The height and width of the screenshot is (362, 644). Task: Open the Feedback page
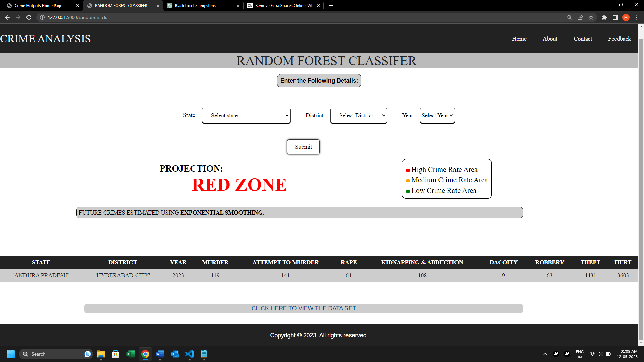619,39
